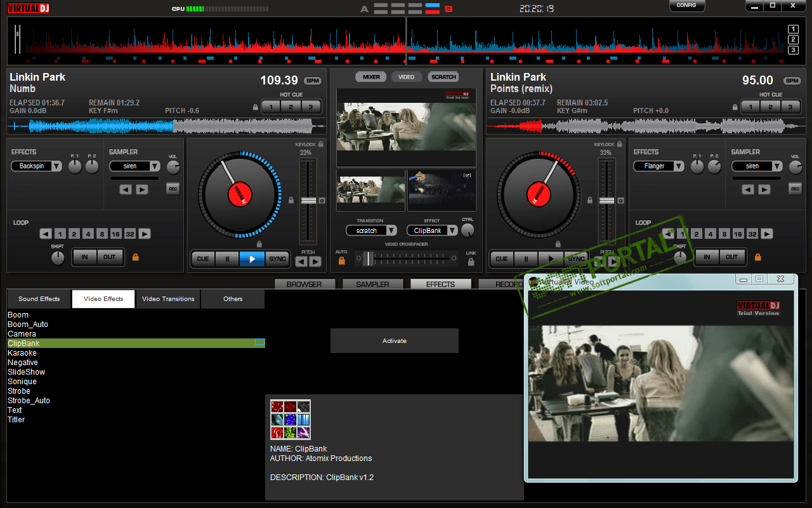Click the left sampler VOL knob
This screenshot has height=508, width=812.
[173, 167]
